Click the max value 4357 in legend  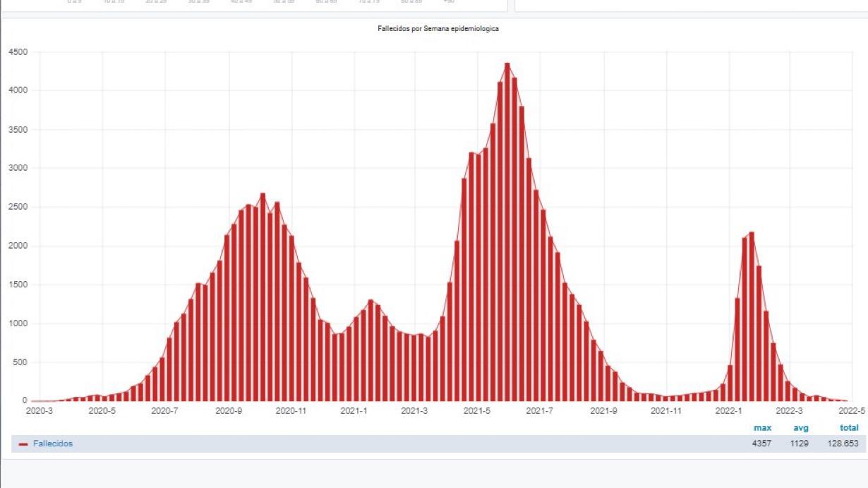click(762, 444)
